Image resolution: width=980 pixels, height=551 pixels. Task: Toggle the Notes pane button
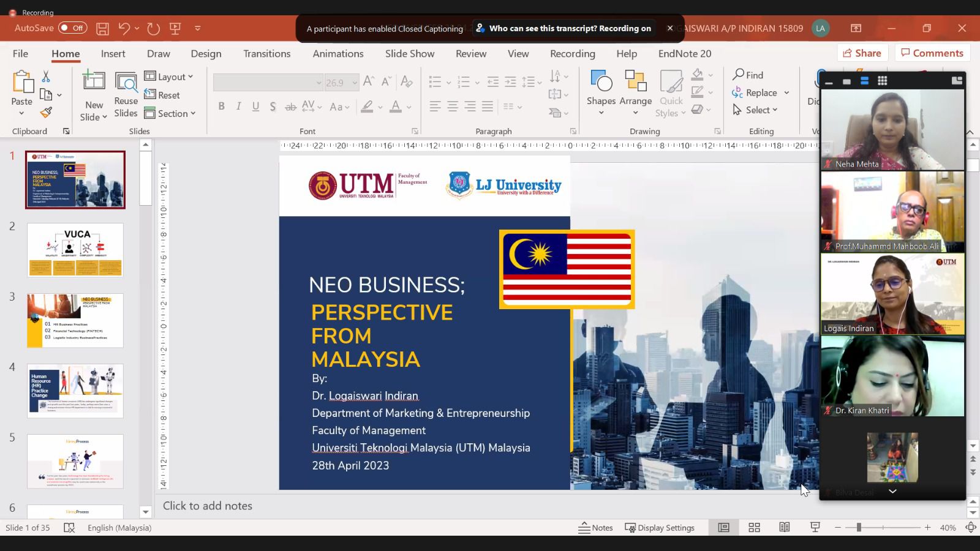coord(595,528)
